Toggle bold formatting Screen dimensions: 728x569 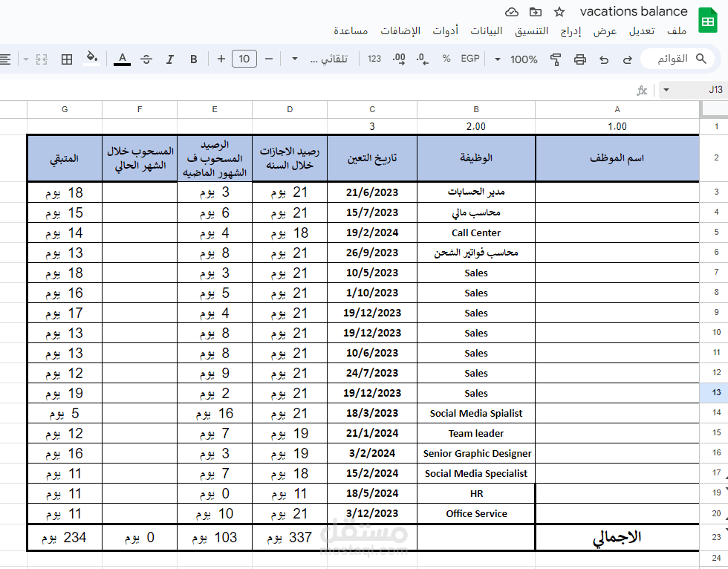click(x=194, y=59)
